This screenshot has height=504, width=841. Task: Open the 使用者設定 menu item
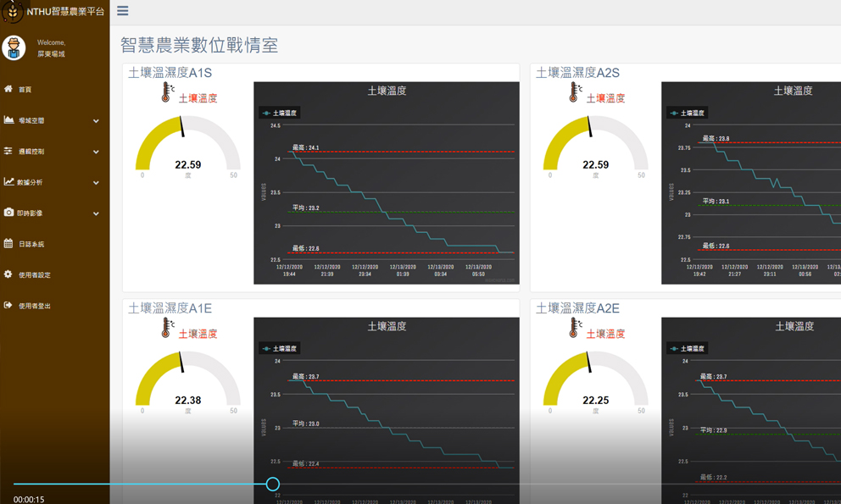click(x=34, y=275)
